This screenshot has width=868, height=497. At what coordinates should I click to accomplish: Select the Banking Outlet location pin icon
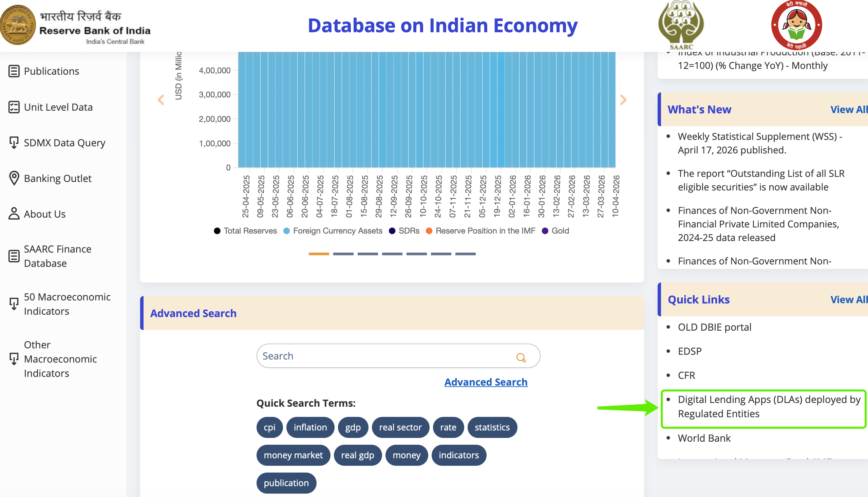point(14,178)
